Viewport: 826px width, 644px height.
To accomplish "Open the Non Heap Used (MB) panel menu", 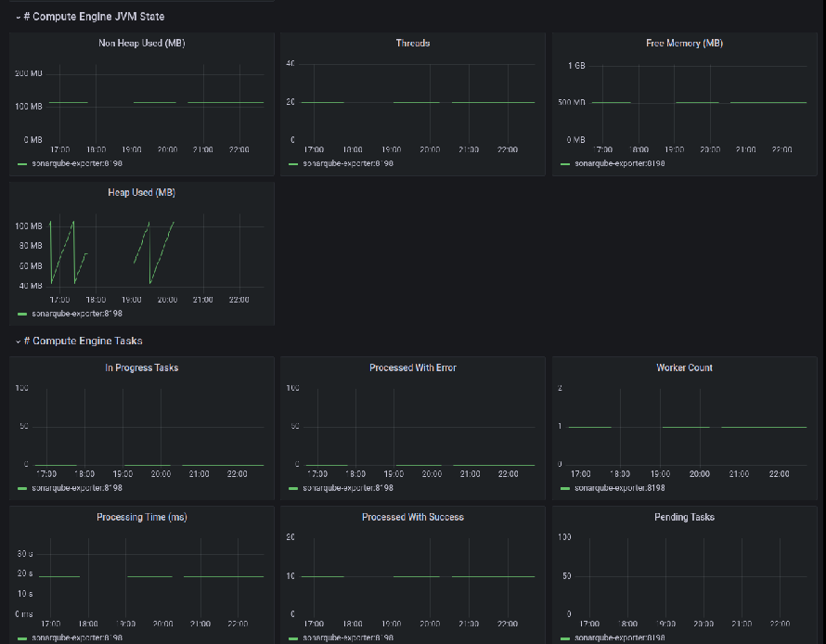I will coord(141,44).
